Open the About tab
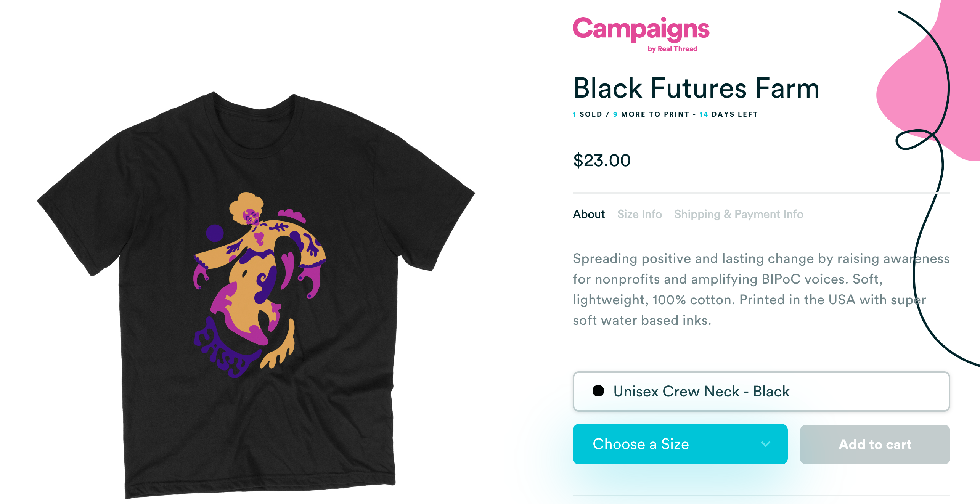This screenshot has height=504, width=980. pyautogui.click(x=589, y=214)
